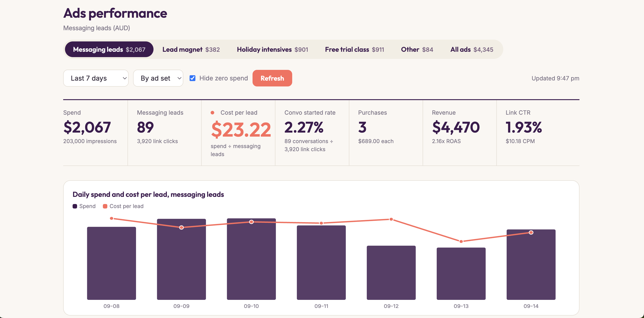Click the 09-12 cost per lead point
The image size is (644, 318).
click(x=391, y=219)
